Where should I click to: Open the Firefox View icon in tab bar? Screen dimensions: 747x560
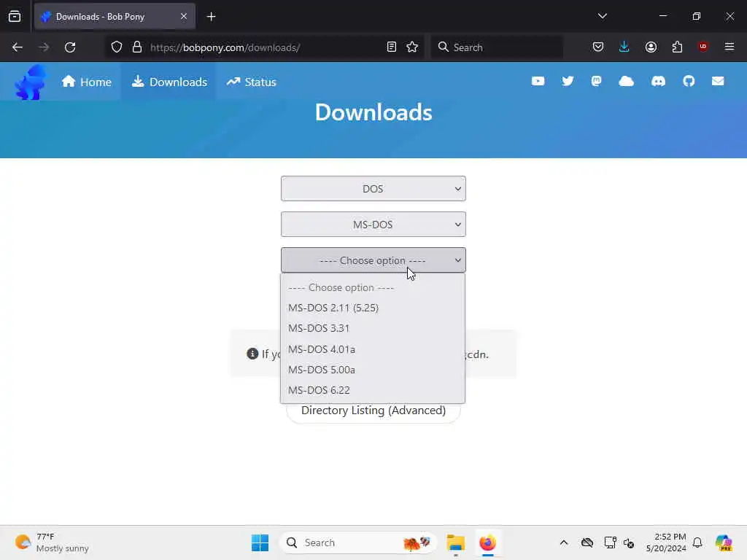[15, 17]
